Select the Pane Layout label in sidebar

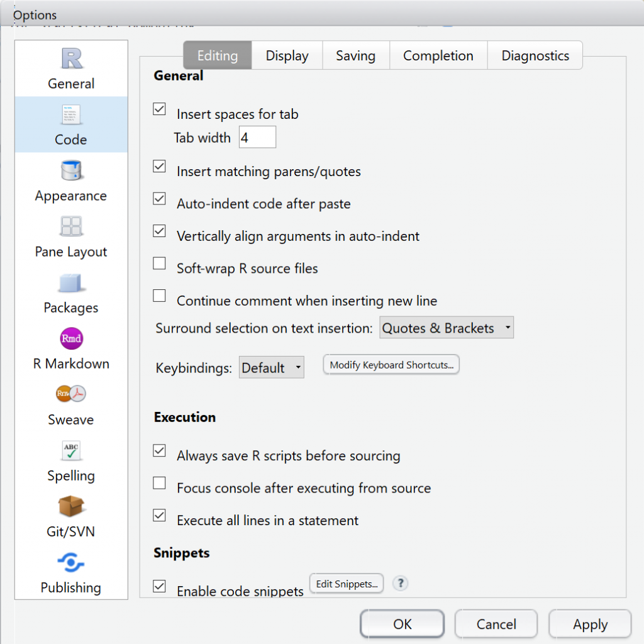tap(71, 252)
